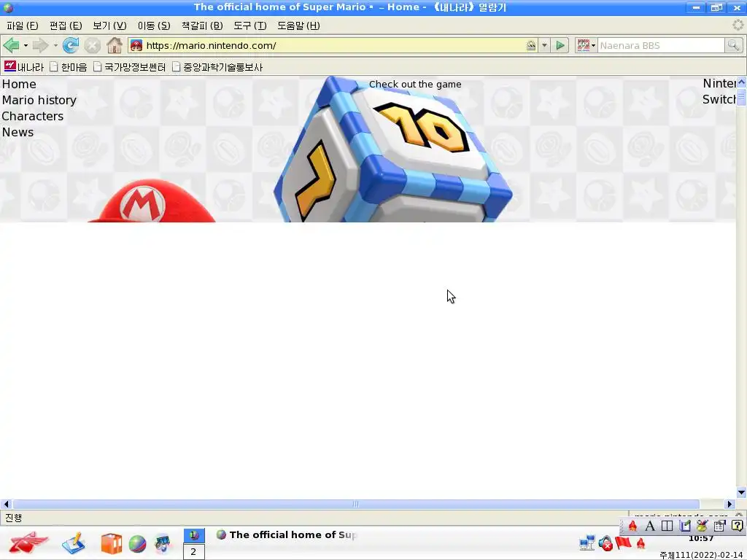Open the 보기 (V) menu

pyautogui.click(x=109, y=26)
